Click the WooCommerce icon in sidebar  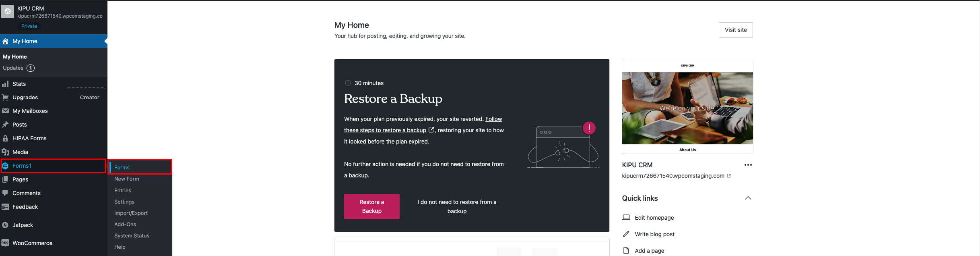pyautogui.click(x=5, y=243)
